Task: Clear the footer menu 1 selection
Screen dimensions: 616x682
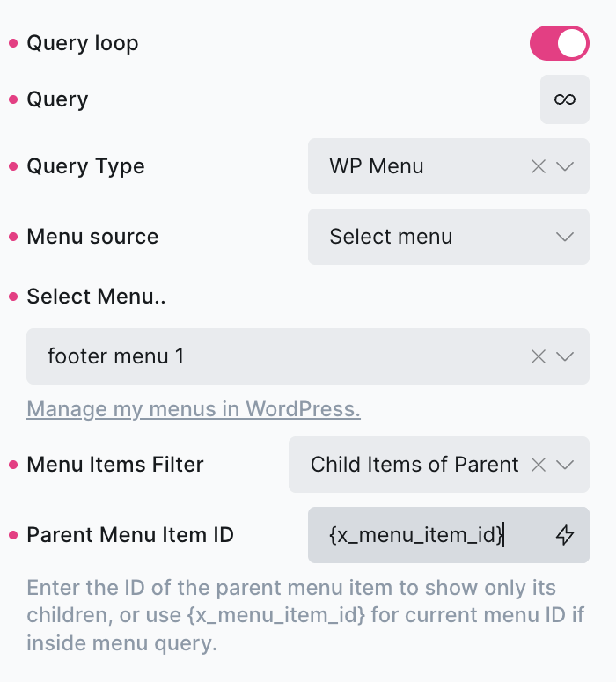Action: (x=539, y=356)
